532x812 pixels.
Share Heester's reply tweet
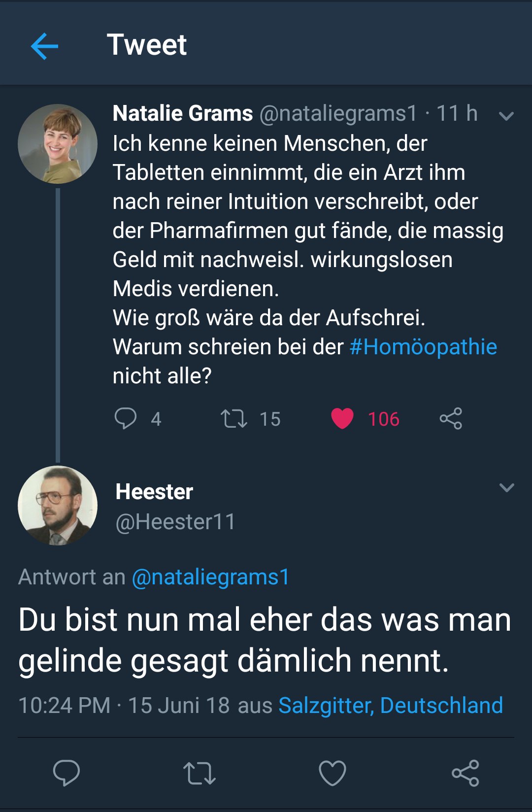pos(465,773)
